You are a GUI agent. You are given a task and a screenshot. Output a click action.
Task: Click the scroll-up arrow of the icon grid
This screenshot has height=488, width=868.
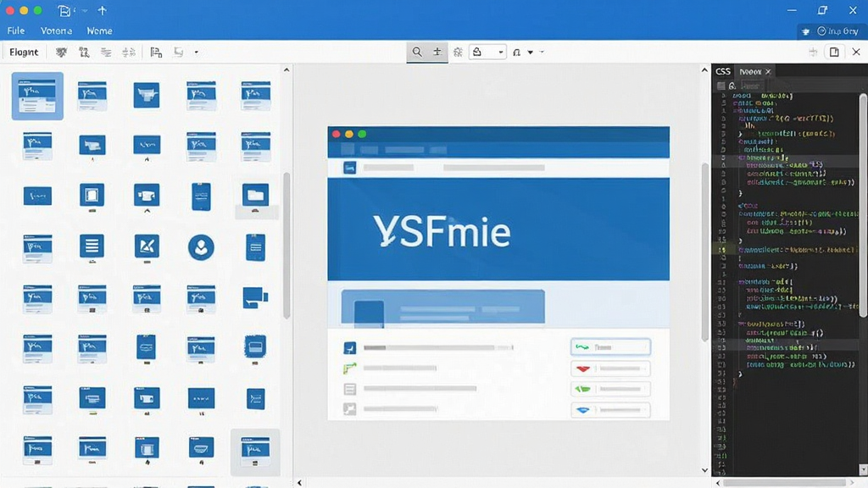point(287,70)
